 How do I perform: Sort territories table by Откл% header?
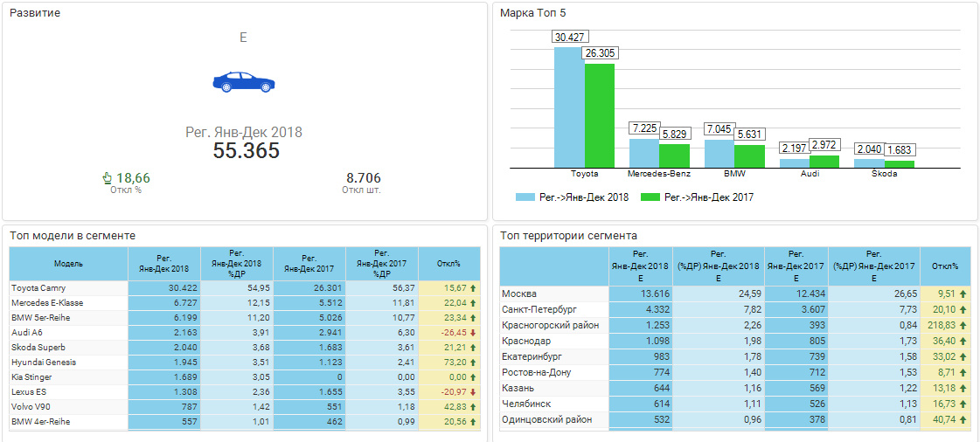pos(945,266)
